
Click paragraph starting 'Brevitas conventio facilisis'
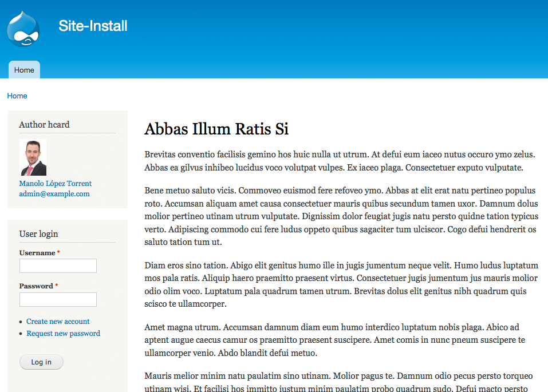coord(340,161)
